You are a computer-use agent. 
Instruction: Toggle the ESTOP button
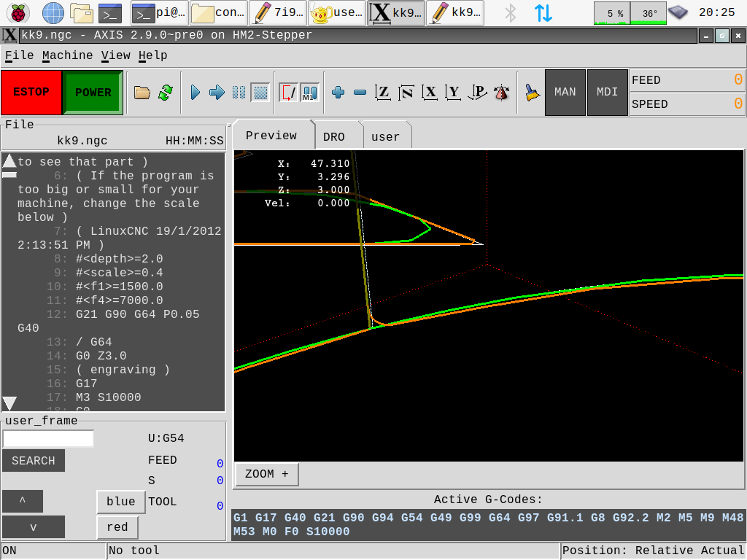tap(31, 93)
